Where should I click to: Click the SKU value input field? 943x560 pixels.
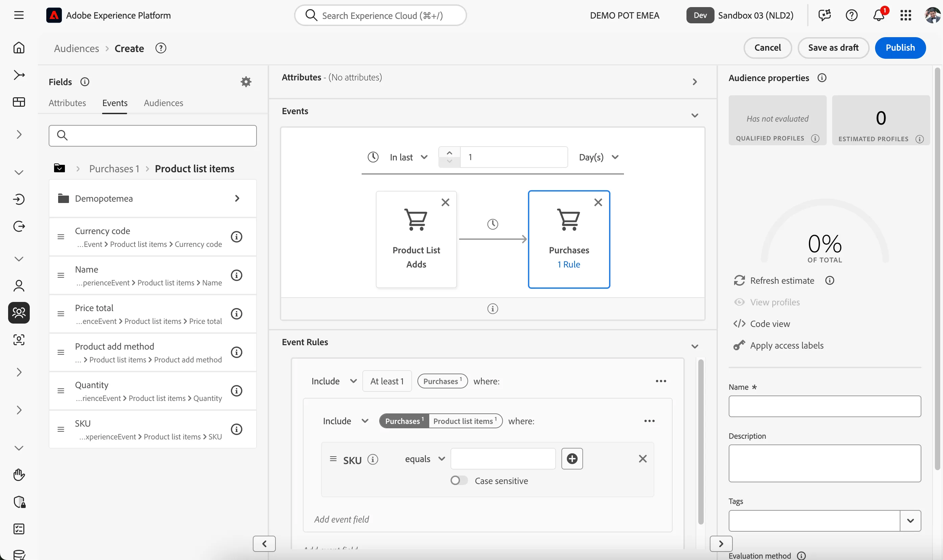pyautogui.click(x=503, y=458)
